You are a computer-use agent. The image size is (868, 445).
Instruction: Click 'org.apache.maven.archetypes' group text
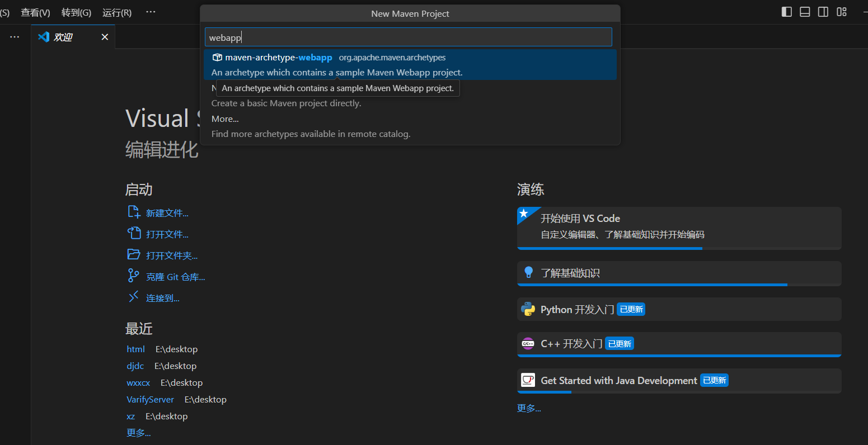tap(392, 58)
